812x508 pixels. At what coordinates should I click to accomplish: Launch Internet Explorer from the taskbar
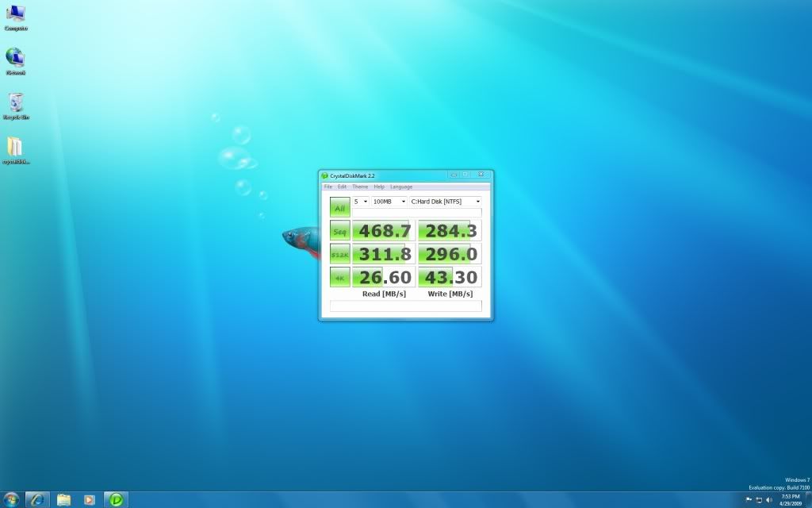37,499
